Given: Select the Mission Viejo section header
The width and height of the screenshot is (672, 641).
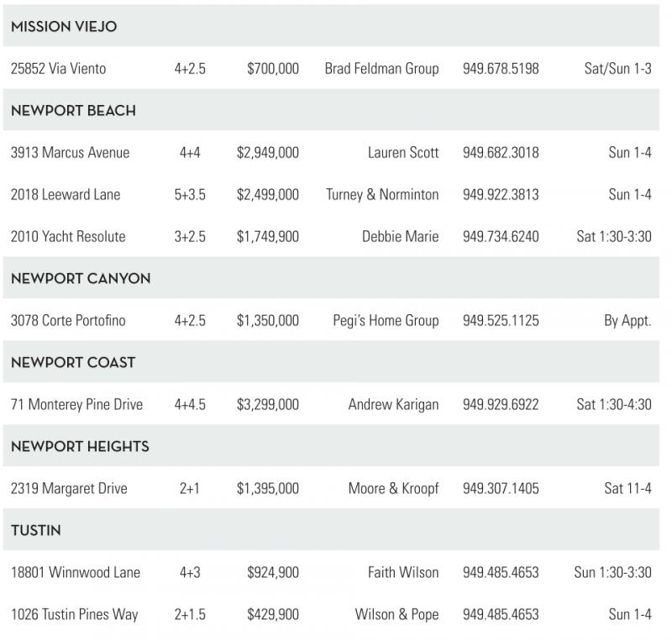Looking at the screenshot, I should [x=64, y=27].
